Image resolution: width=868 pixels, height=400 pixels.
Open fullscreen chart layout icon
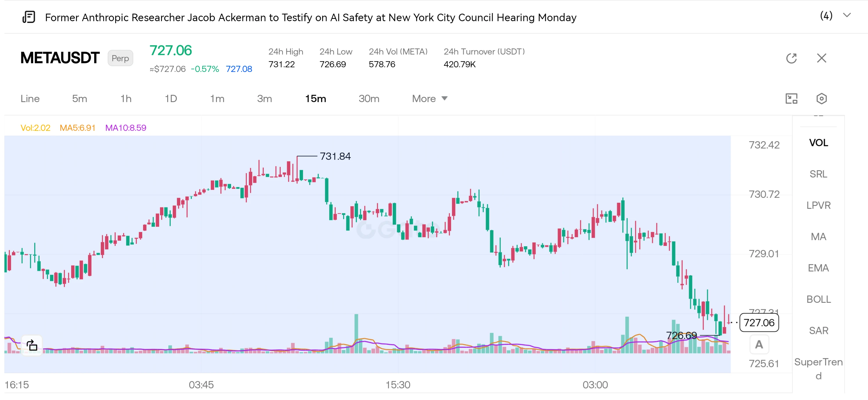point(792,99)
